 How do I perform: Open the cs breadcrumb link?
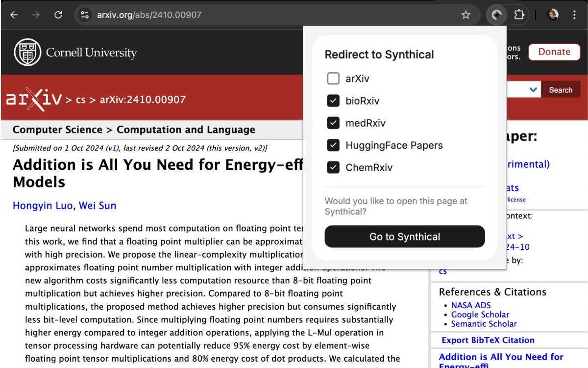(81, 100)
